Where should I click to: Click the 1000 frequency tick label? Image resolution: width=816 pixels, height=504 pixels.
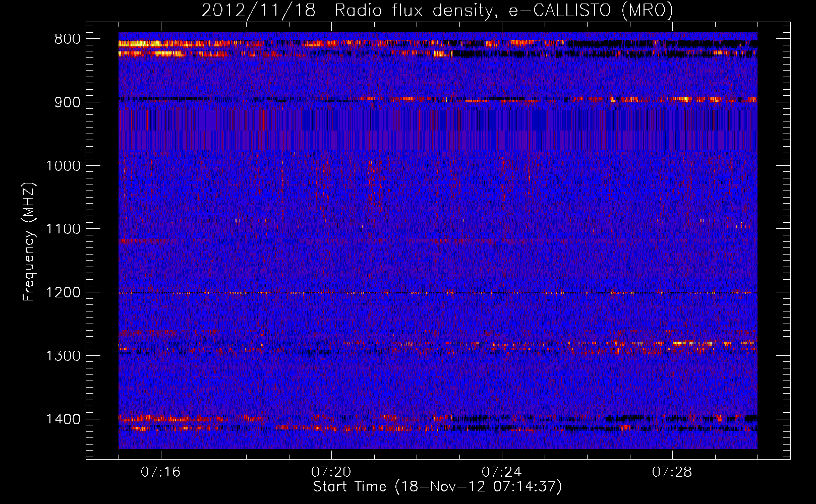click(64, 166)
